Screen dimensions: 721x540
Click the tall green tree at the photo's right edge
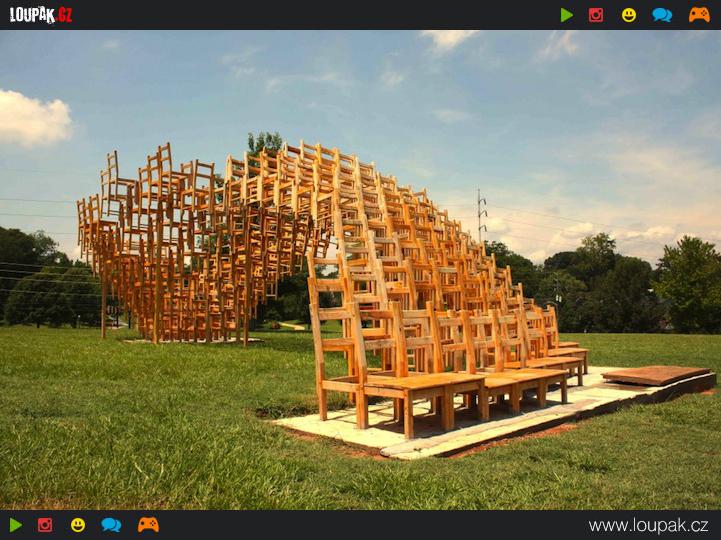click(690, 285)
